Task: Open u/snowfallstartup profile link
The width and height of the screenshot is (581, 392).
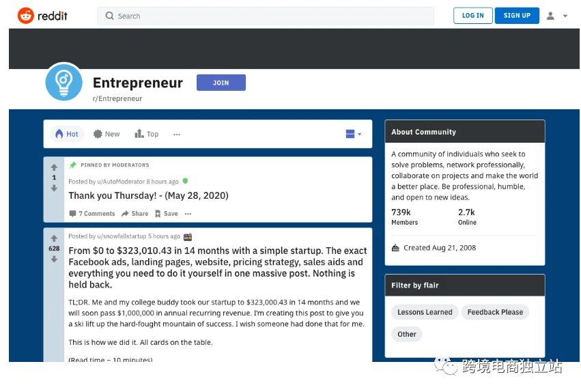Action: pos(122,236)
